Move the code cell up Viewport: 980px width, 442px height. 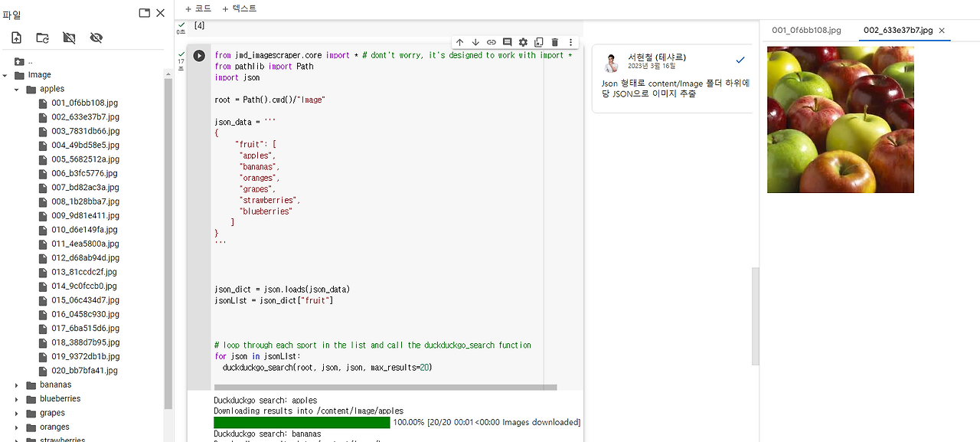pos(460,43)
